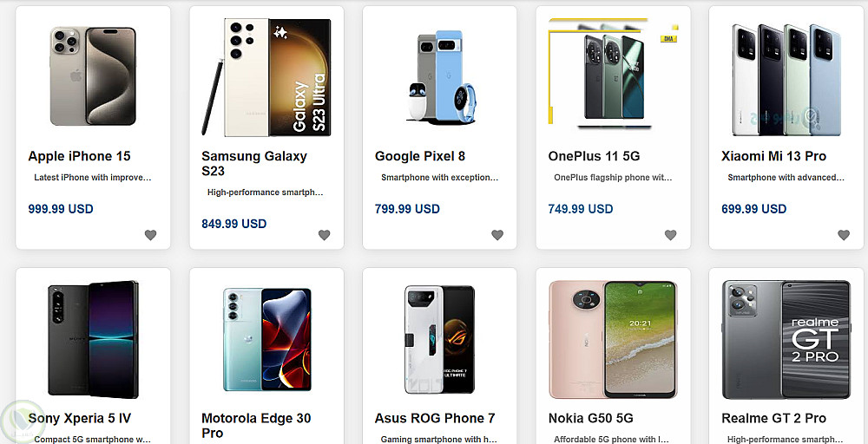Open the Apple iPhone 15 title link

(x=79, y=156)
